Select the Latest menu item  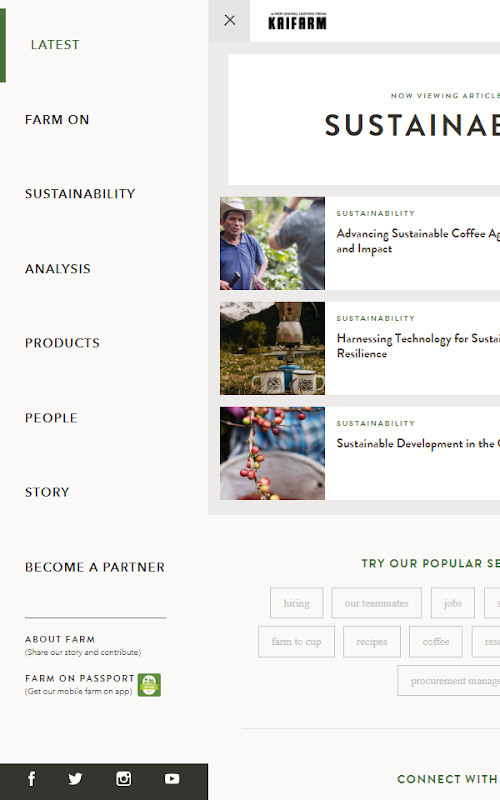pyautogui.click(x=55, y=45)
